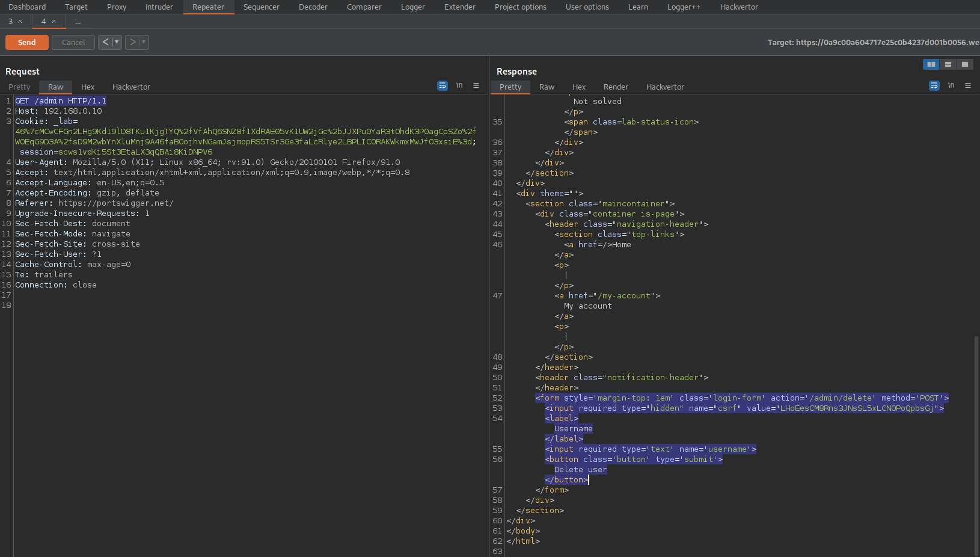Open the User options tab
The image size is (980, 557).
(x=587, y=7)
